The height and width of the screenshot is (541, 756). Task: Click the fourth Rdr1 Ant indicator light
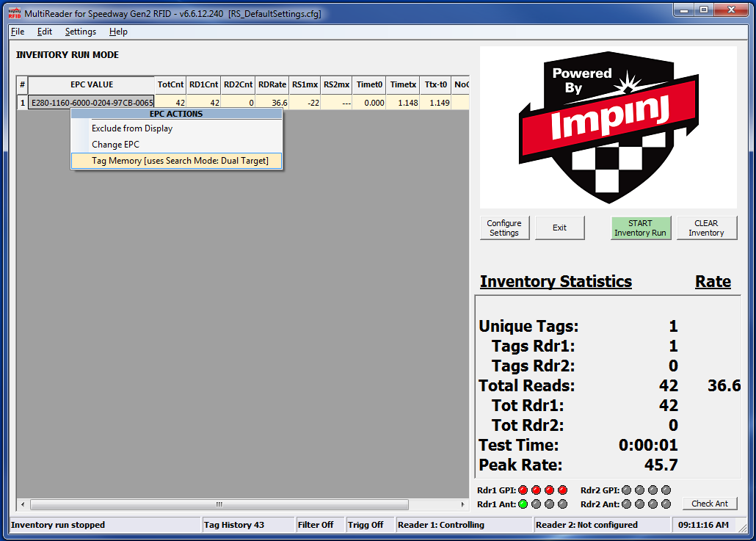[x=563, y=504]
